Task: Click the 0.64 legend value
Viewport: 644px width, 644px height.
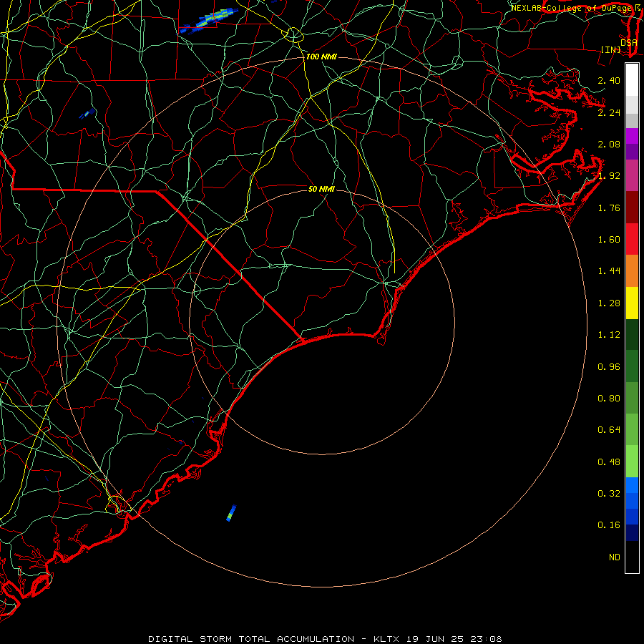Action: (x=609, y=430)
